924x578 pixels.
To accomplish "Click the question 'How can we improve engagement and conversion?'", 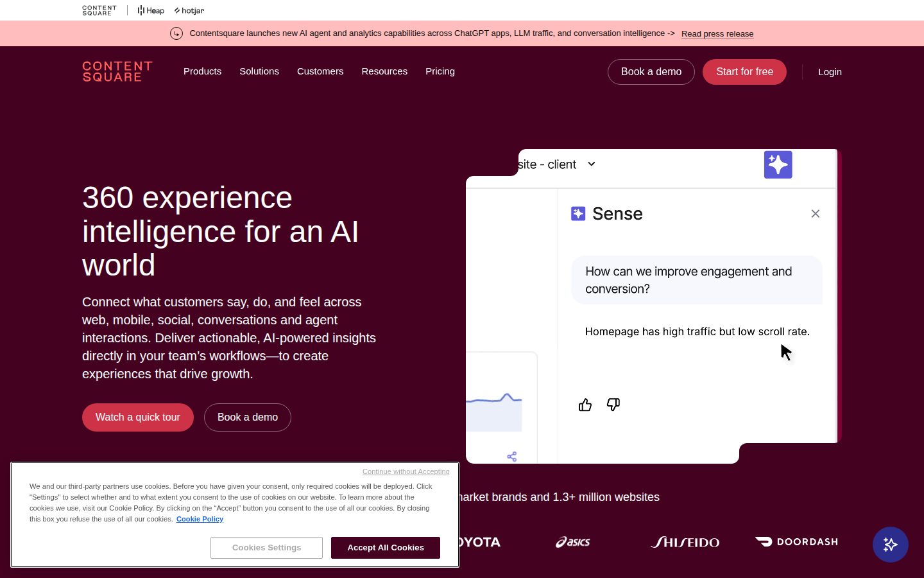I will coord(697,280).
